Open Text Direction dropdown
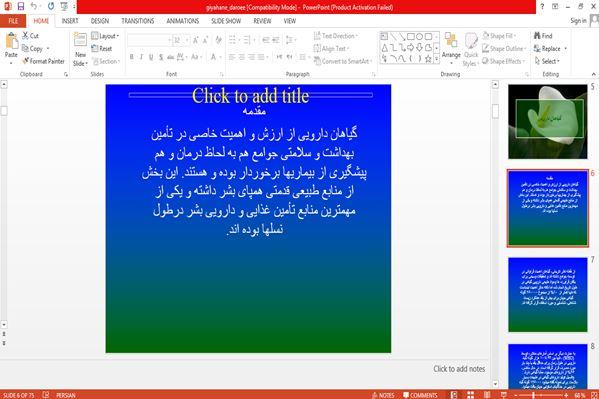Image resolution: width=599 pixels, height=399 pixels. coord(336,36)
